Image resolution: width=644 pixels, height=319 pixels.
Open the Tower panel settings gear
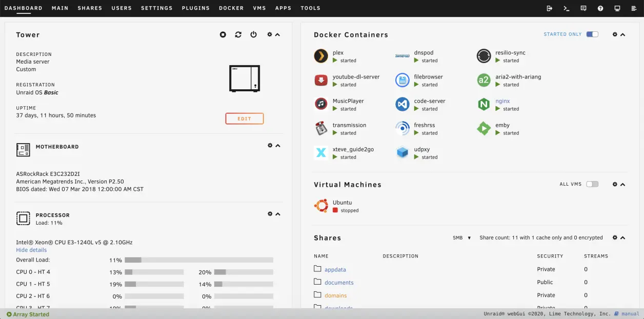point(270,34)
